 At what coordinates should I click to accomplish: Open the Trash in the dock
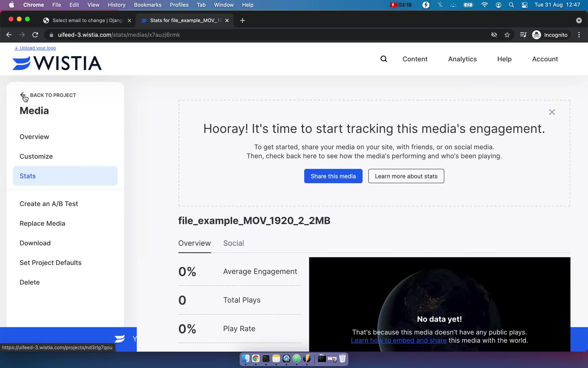(x=342, y=358)
